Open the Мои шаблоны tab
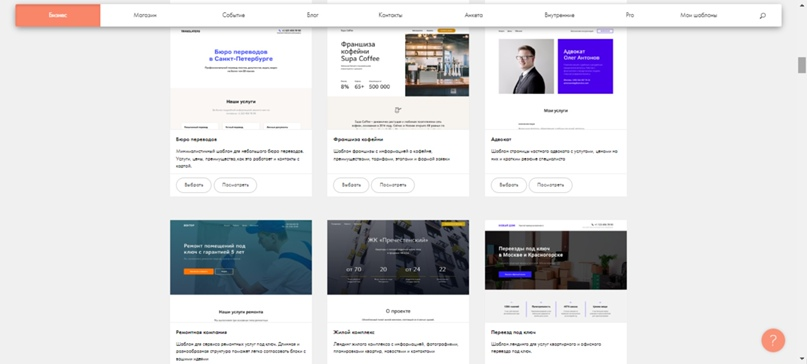The height and width of the screenshot is (364, 807). pos(698,15)
